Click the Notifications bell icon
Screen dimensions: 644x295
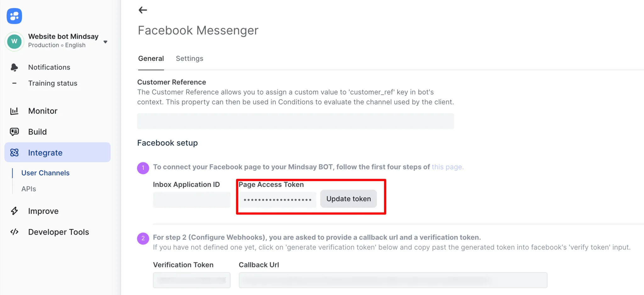14,67
